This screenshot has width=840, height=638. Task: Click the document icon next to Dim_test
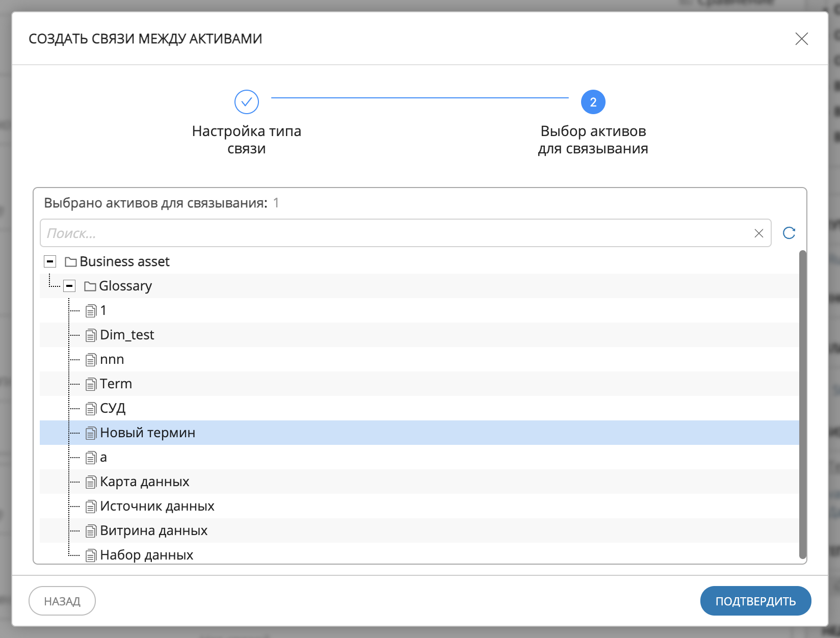click(x=91, y=335)
